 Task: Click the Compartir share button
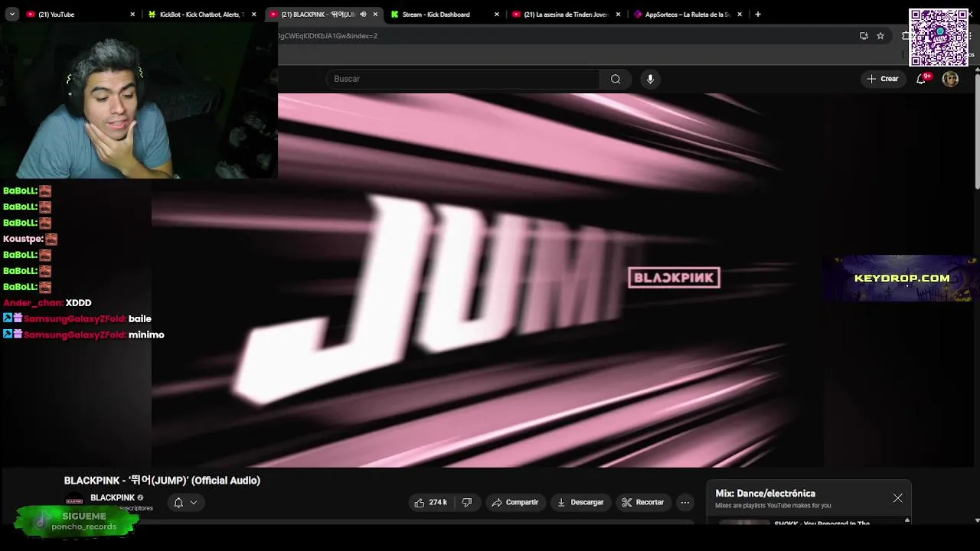515,502
